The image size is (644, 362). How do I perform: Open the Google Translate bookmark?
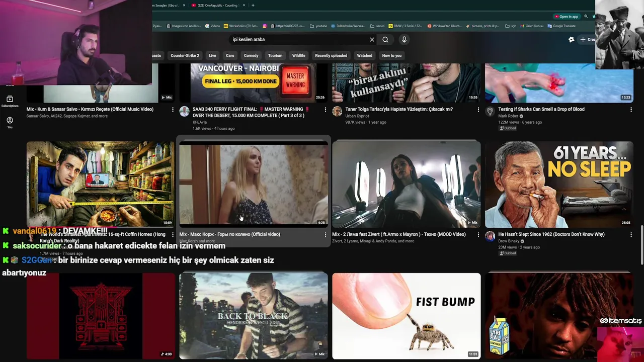561,26
